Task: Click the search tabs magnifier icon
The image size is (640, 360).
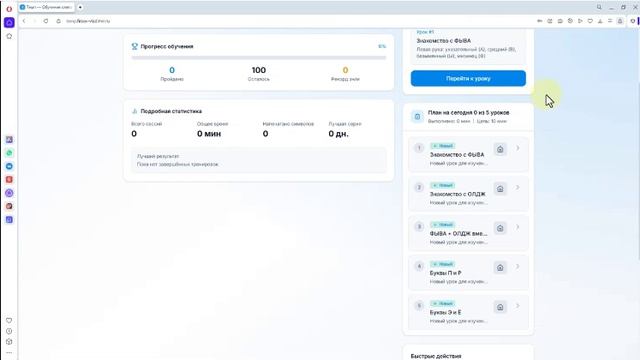Action: 599,7
